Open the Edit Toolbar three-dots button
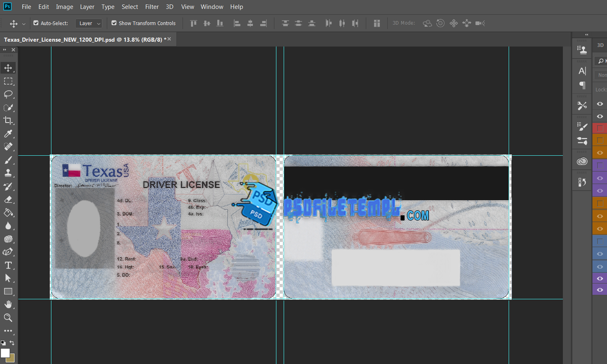The width and height of the screenshot is (607, 364). pyautogui.click(x=8, y=331)
